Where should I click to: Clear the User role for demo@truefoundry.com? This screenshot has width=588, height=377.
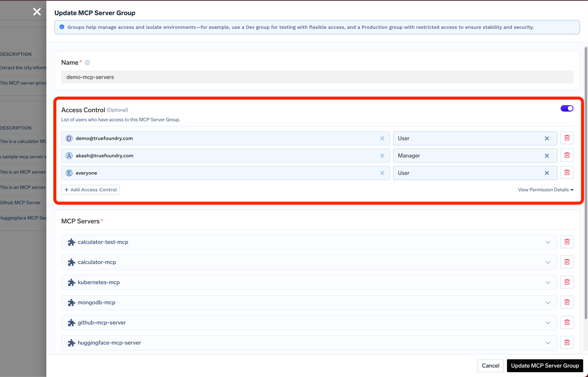tap(547, 139)
